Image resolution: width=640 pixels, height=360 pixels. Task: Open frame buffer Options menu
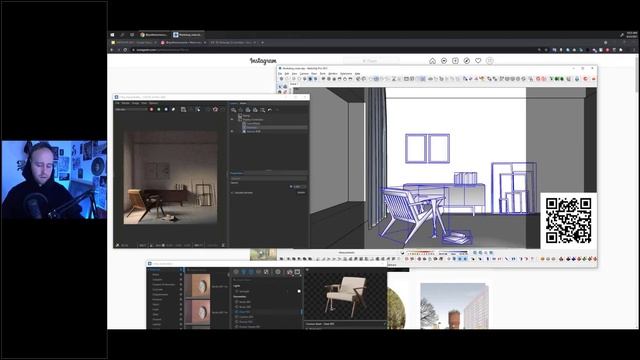(x=153, y=103)
